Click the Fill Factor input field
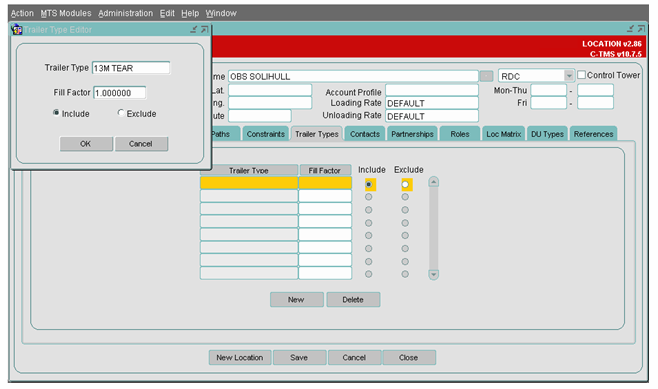This screenshot has height=389, width=658. pos(120,93)
